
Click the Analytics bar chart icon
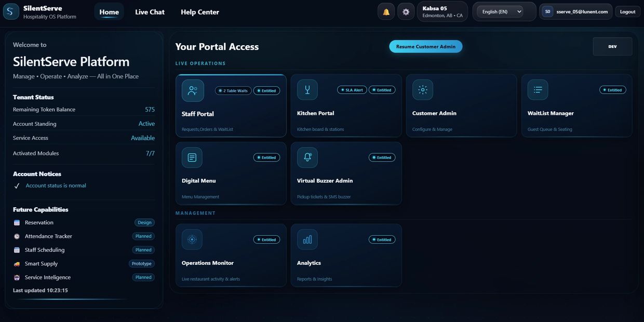coord(307,239)
